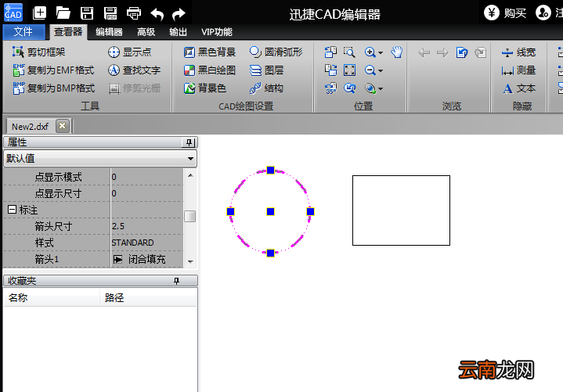Click the 购买 purchase button
The image size is (563, 392).
tap(505, 13)
